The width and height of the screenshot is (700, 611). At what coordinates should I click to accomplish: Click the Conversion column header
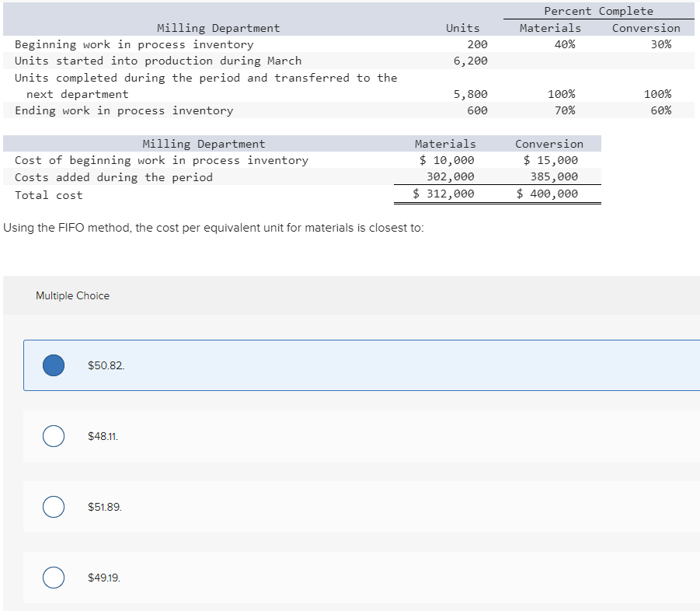[x=646, y=27]
